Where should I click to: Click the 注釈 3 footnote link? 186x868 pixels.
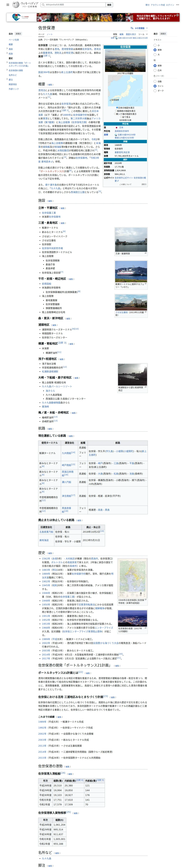coord(62,343)
